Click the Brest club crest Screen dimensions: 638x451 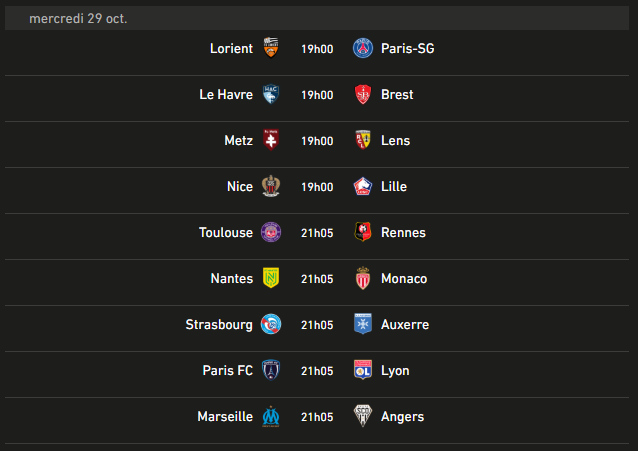click(x=363, y=94)
